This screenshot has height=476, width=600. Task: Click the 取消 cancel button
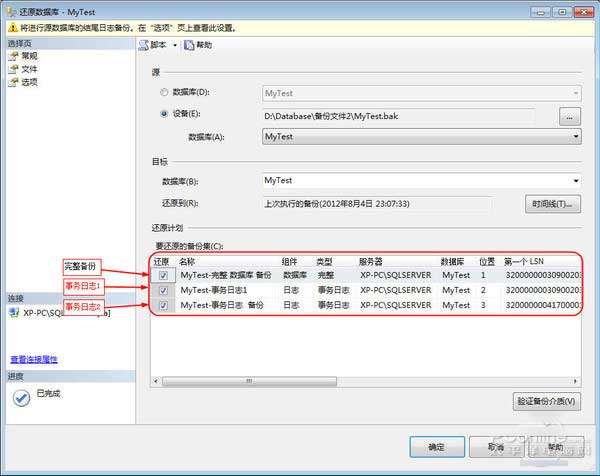pos(496,447)
